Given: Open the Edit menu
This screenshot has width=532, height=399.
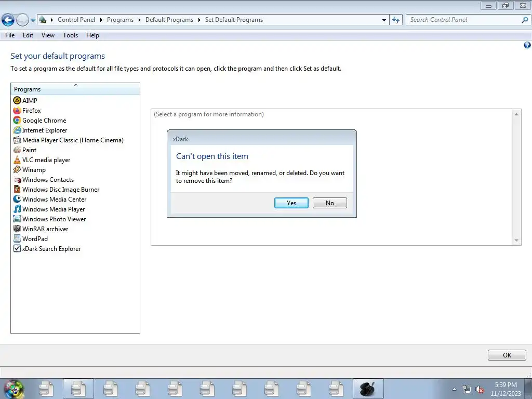Looking at the screenshot, I should tap(28, 35).
